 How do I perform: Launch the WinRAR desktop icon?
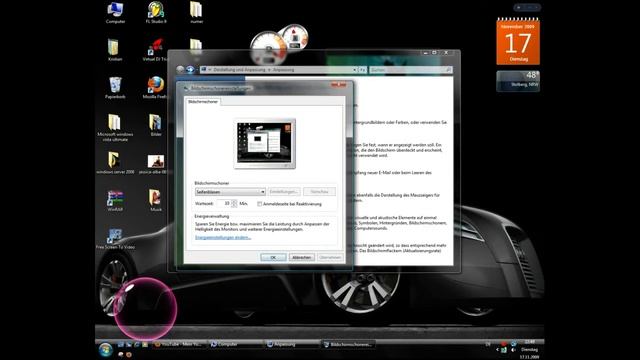[115, 200]
